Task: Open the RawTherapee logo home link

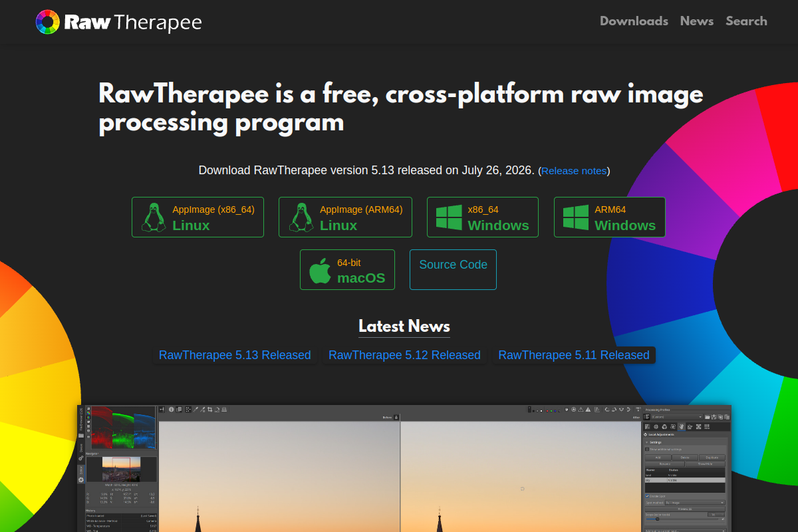Action: pyautogui.click(x=118, y=22)
